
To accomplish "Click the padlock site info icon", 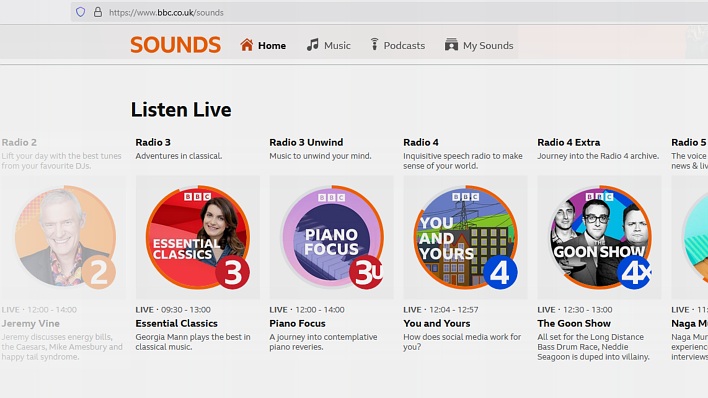I will [x=98, y=12].
